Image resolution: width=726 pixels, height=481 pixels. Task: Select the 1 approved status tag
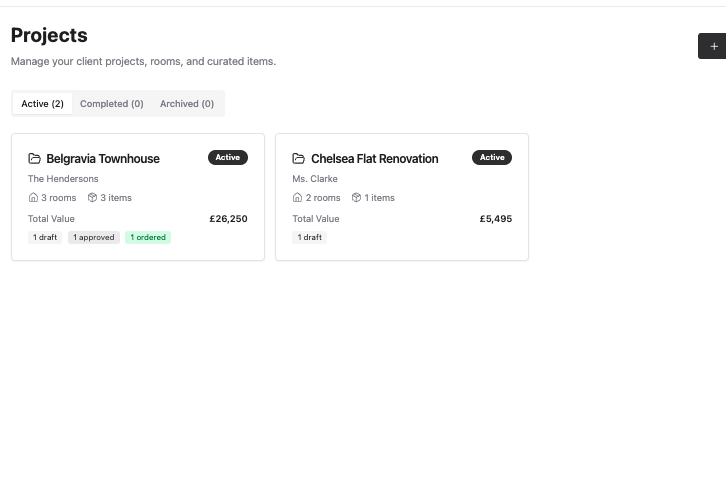click(94, 238)
